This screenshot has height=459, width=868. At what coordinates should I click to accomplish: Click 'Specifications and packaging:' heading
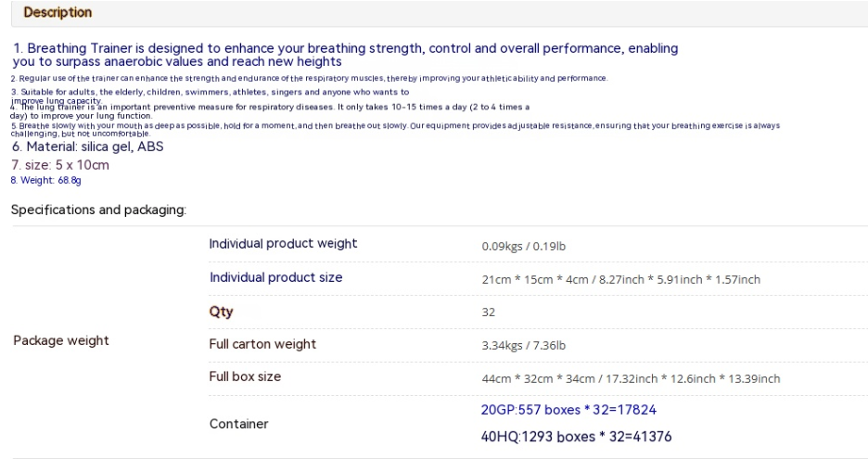(x=99, y=210)
